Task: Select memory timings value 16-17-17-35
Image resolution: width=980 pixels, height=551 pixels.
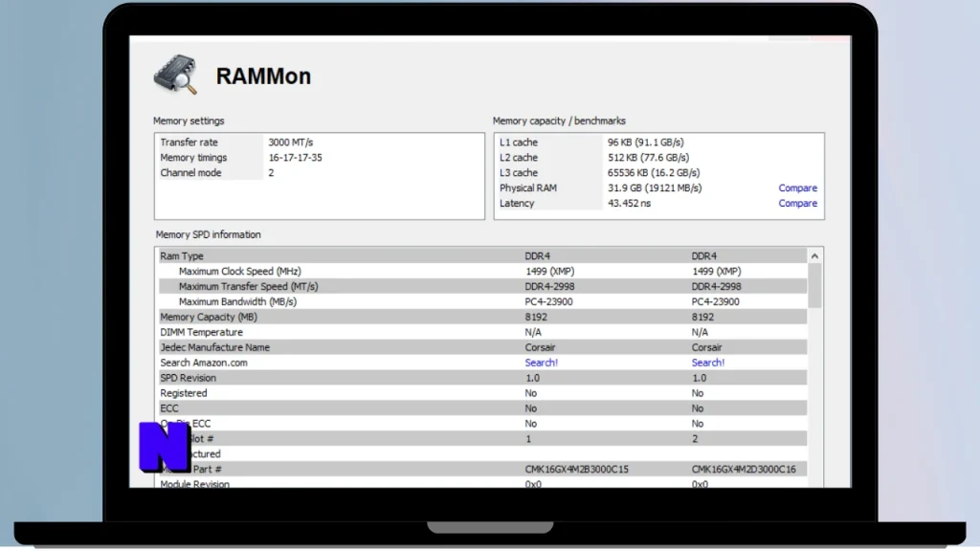Action: click(x=295, y=158)
